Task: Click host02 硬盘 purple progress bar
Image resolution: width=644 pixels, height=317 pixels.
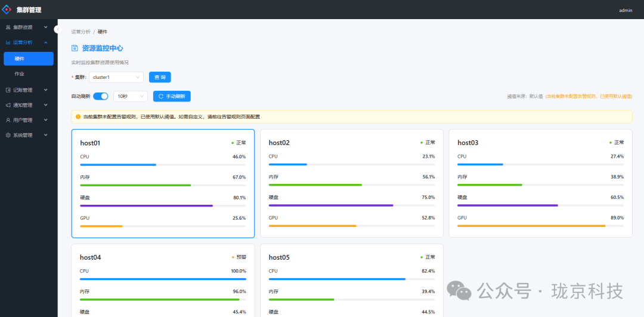Action: pyautogui.click(x=352, y=205)
